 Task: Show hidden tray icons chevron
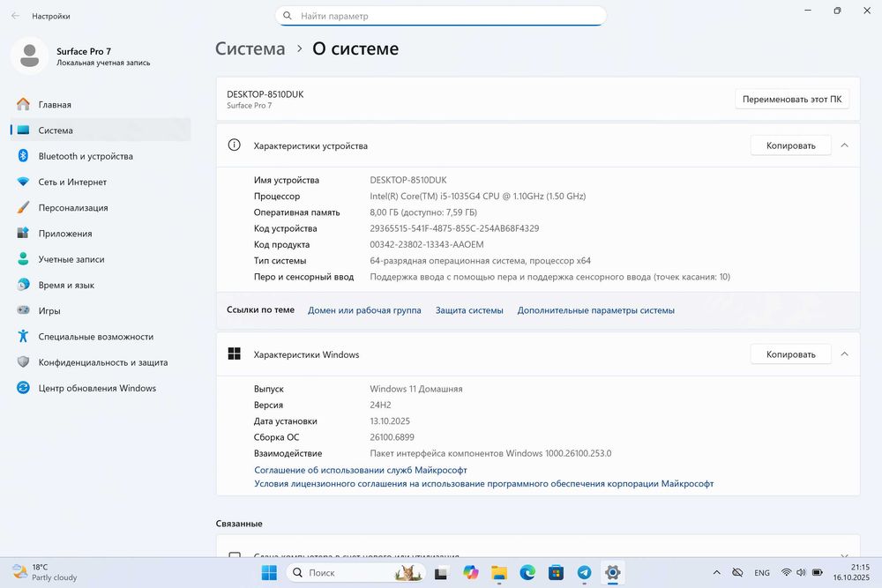pos(716,573)
